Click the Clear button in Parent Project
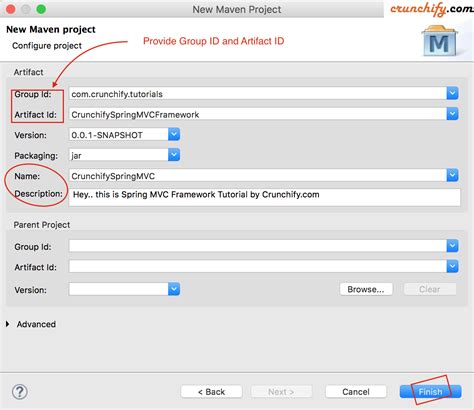Image resolution: width=474 pixels, height=410 pixels. point(430,289)
